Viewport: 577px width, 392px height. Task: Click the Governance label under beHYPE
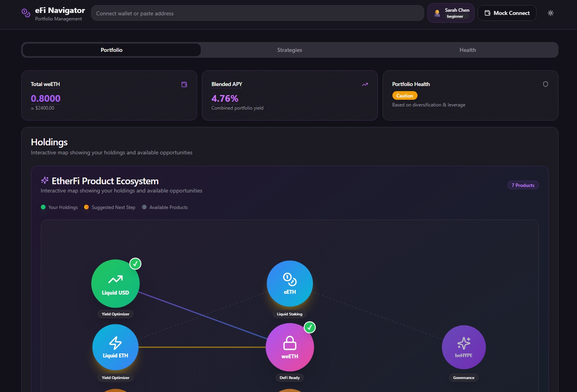[x=463, y=377]
